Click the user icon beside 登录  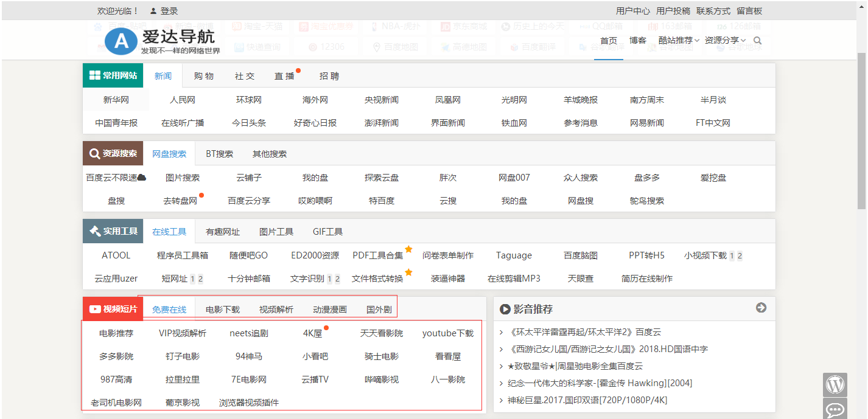pos(153,11)
